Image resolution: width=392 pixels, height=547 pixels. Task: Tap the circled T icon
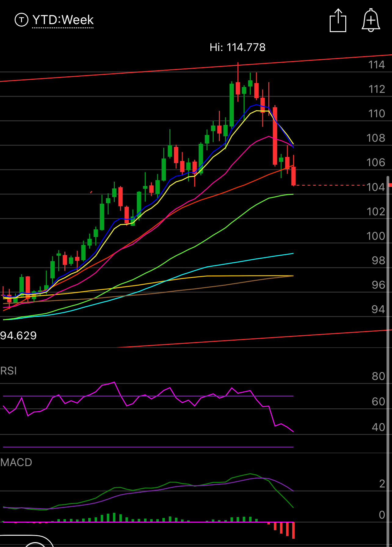coord(21,20)
